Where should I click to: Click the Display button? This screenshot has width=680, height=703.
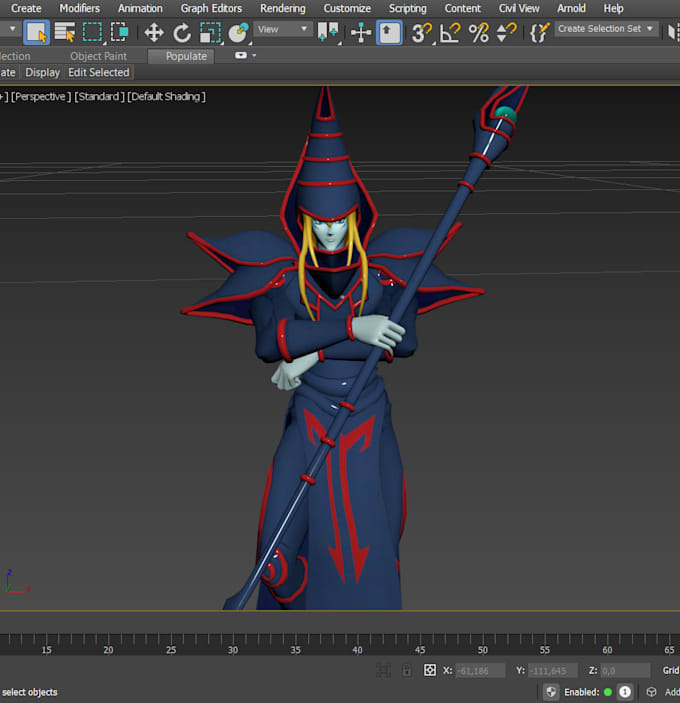(43, 72)
